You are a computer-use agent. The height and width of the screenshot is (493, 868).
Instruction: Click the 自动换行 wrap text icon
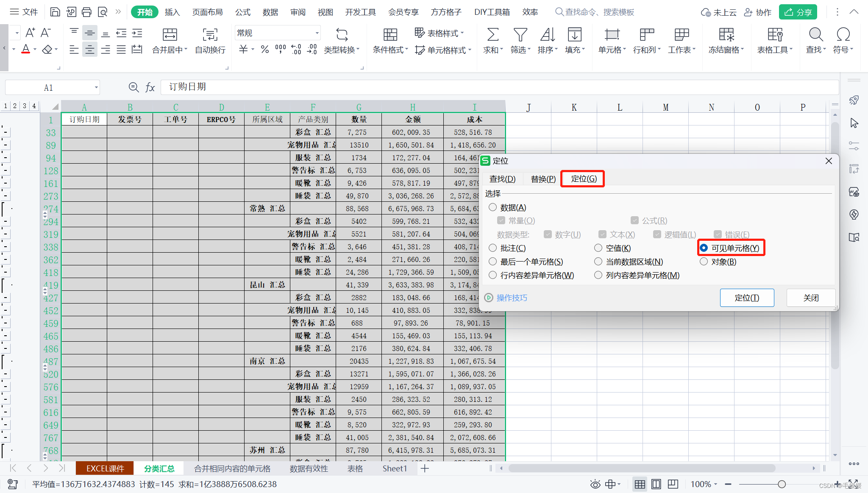click(x=210, y=34)
